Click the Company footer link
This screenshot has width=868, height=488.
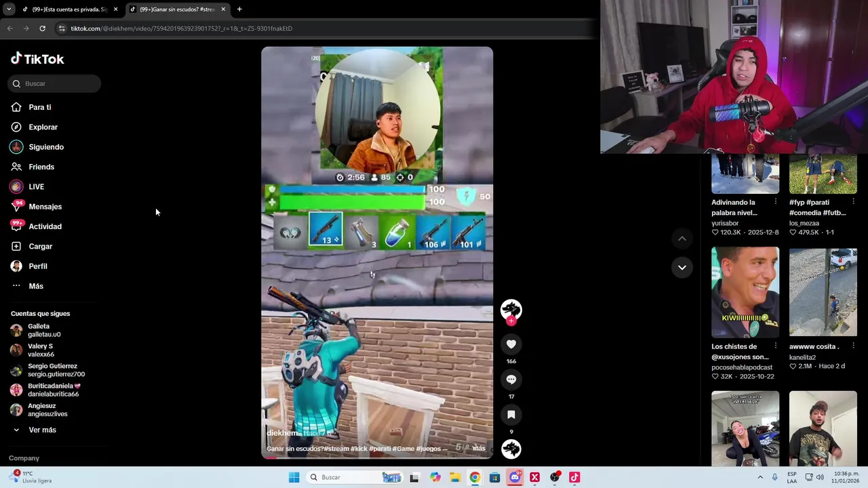click(24, 458)
